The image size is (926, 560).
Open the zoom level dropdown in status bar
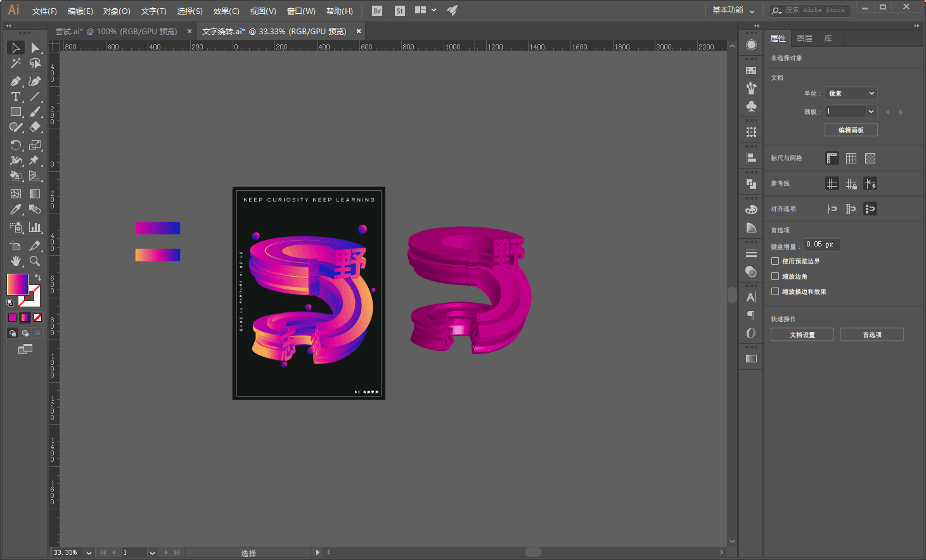coord(89,552)
